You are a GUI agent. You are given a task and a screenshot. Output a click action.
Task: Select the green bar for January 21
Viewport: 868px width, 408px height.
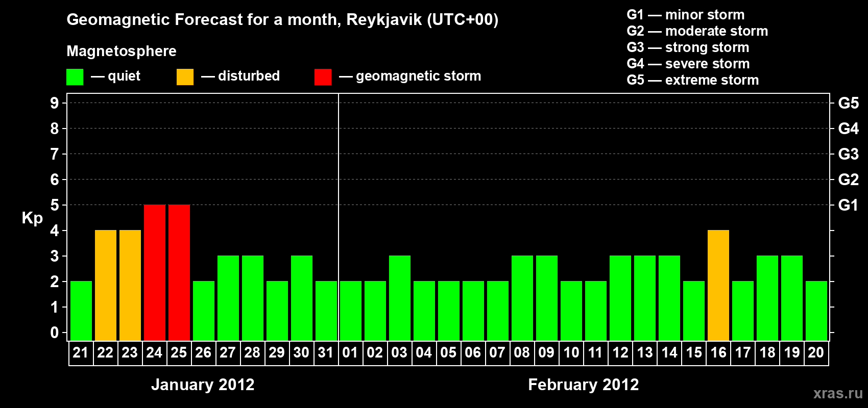(81, 311)
